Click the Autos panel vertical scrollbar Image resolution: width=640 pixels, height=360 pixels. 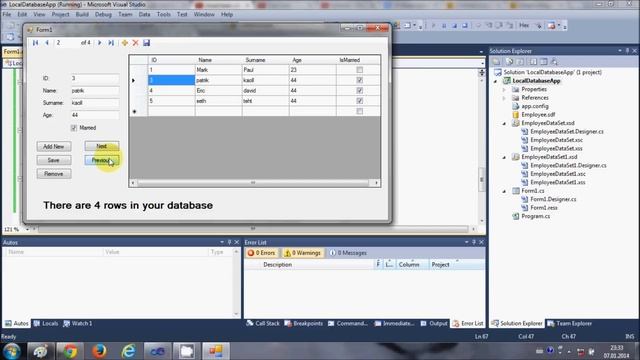(236, 283)
